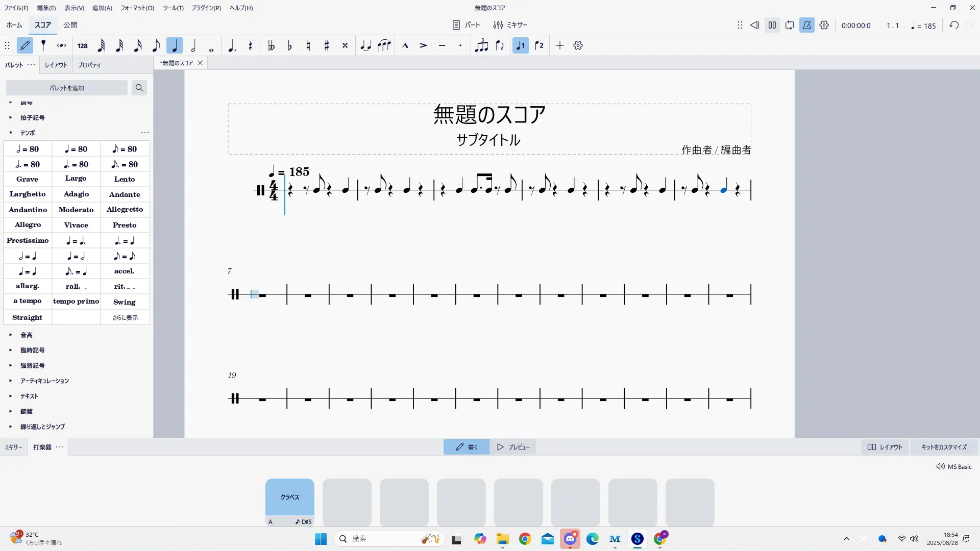
Task: Click the rewind playback icon
Action: click(754, 25)
